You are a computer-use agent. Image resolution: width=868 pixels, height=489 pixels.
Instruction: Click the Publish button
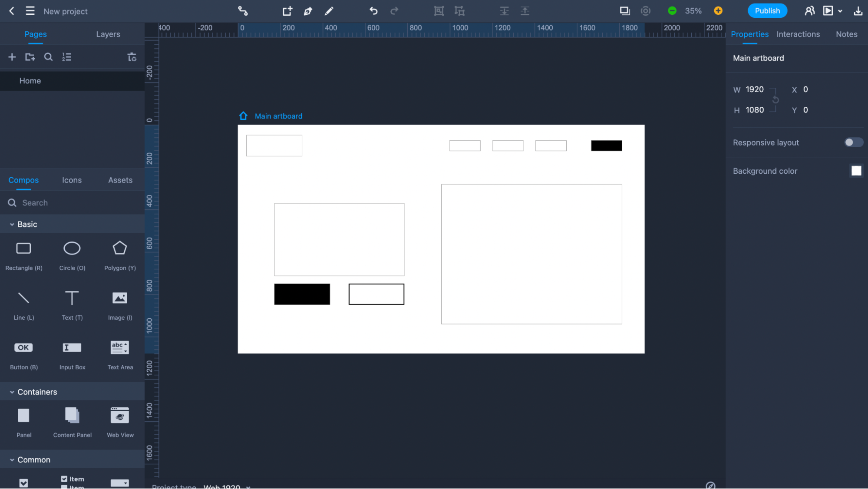767,10
